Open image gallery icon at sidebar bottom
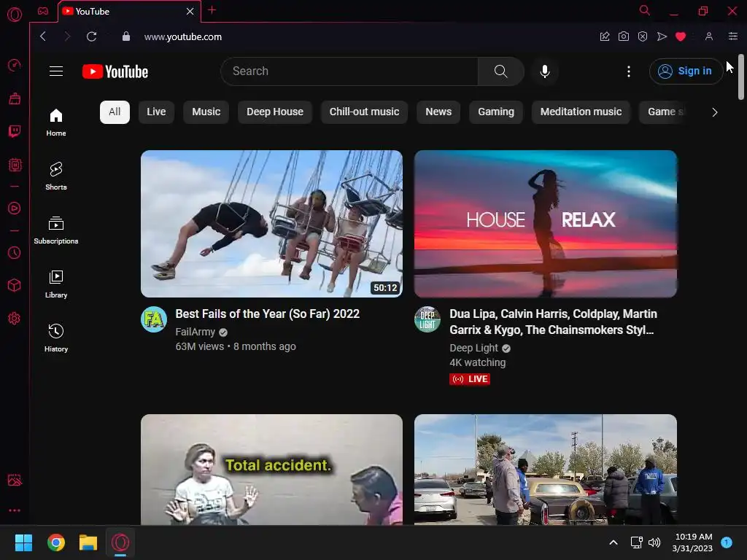Image resolution: width=747 pixels, height=560 pixels. pyautogui.click(x=15, y=480)
